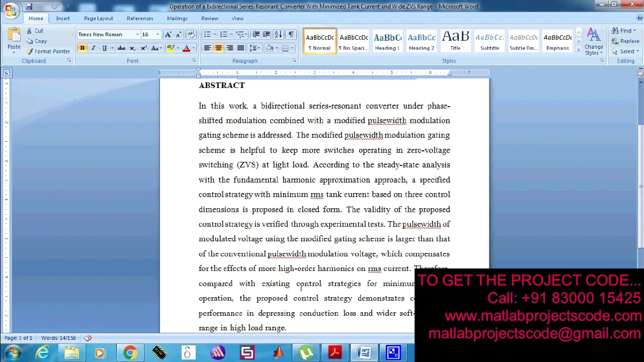Align text right
The width and height of the screenshot is (644, 362).
(x=229, y=48)
